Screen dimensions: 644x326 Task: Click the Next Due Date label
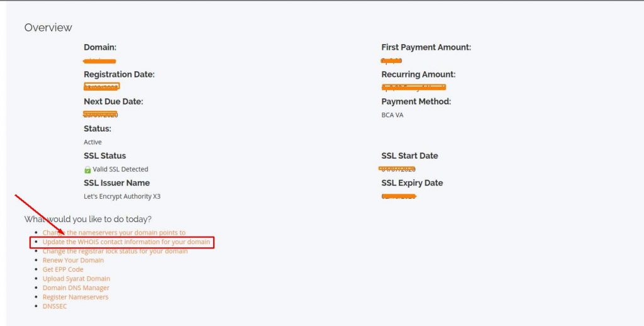[113, 101]
